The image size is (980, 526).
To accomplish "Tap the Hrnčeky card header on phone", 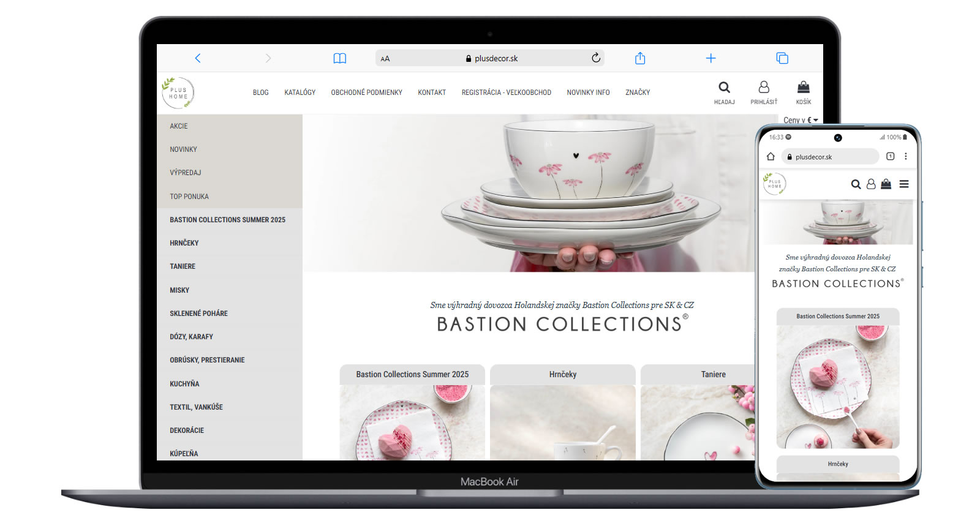I will pos(838,464).
